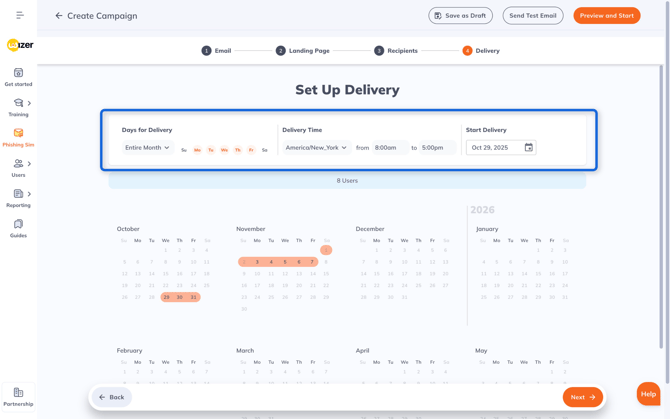Click the Set Up Delivery heading
The height and width of the screenshot is (419, 670).
click(347, 90)
